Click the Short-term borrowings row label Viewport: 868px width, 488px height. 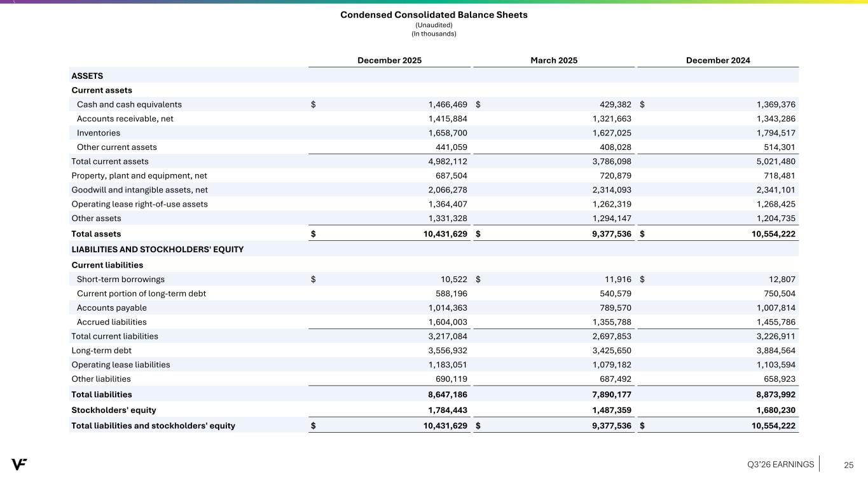tap(121, 279)
